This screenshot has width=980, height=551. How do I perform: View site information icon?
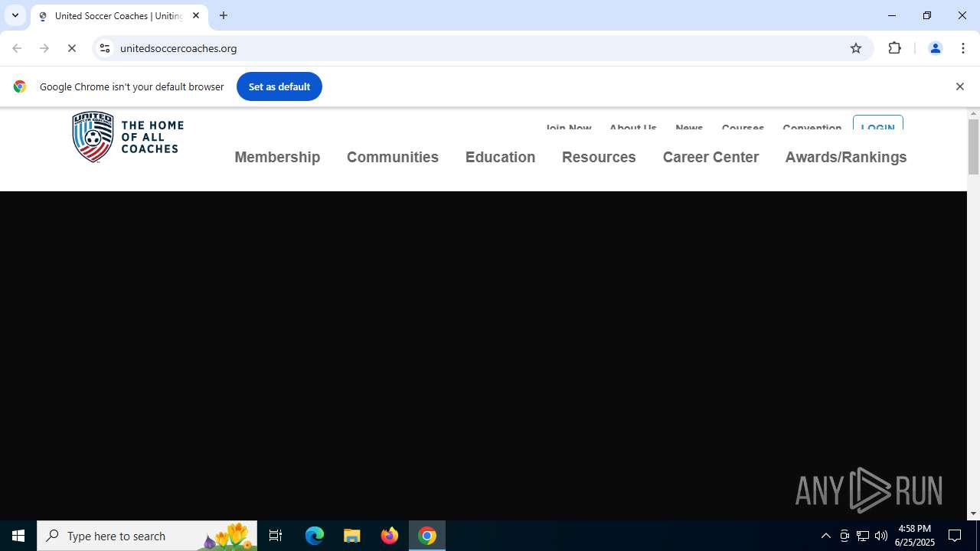(x=105, y=48)
